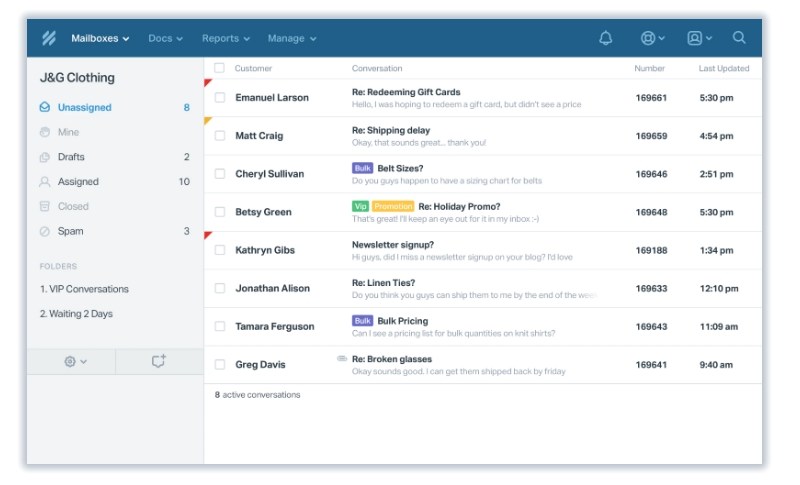Click the Unassigned inbox icon
The width and height of the screenshot is (800, 485).
[x=45, y=107]
